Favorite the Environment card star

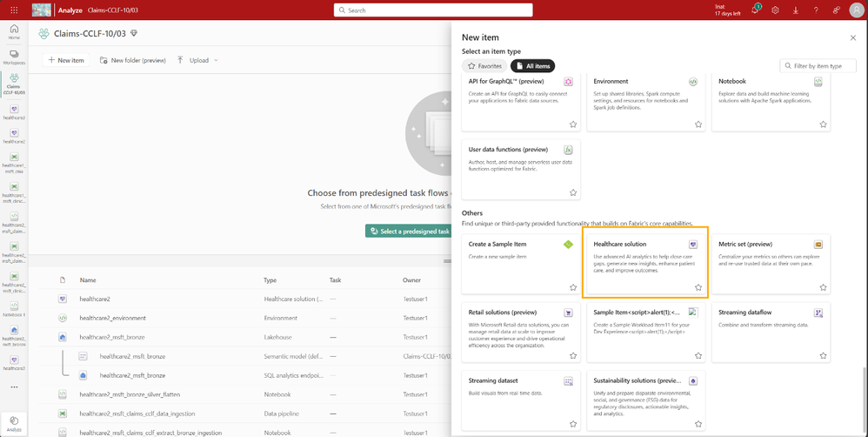point(698,124)
